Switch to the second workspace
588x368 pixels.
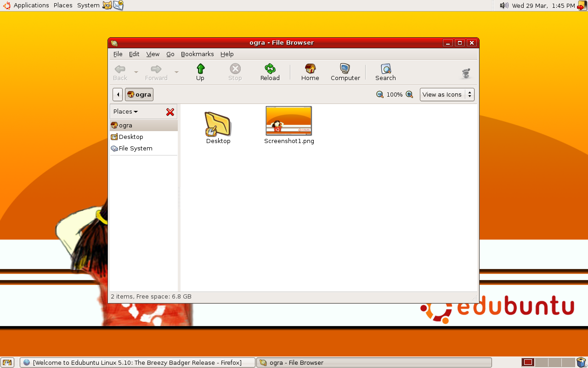(542, 362)
